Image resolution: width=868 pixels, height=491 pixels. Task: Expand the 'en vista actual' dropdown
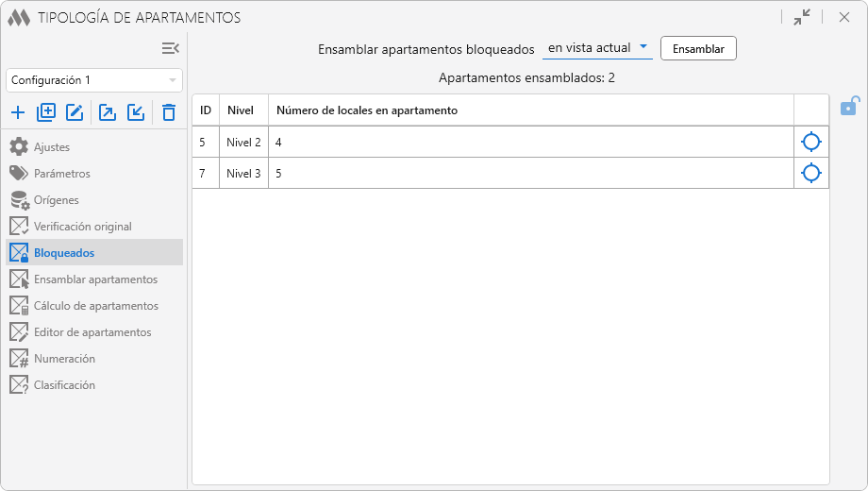[598, 48]
